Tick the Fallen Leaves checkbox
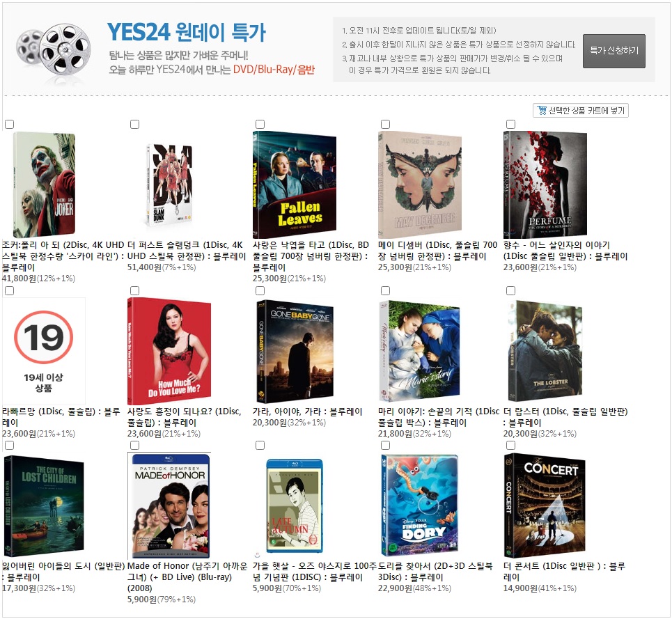 point(260,124)
